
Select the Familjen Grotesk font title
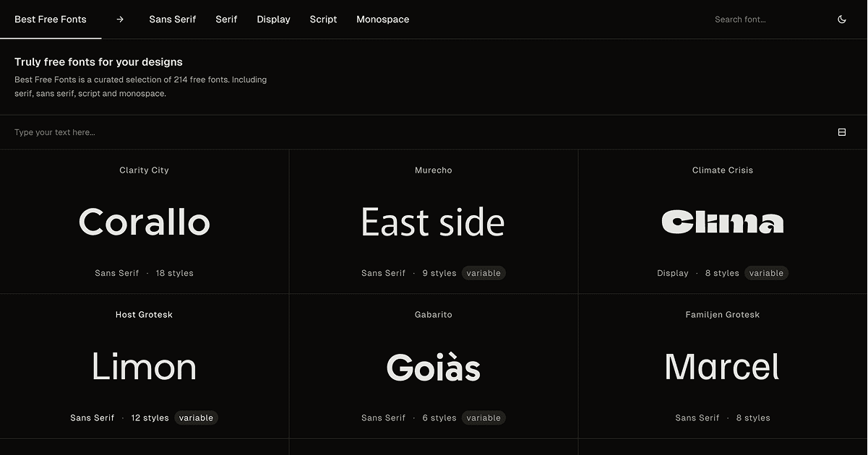[723, 315]
